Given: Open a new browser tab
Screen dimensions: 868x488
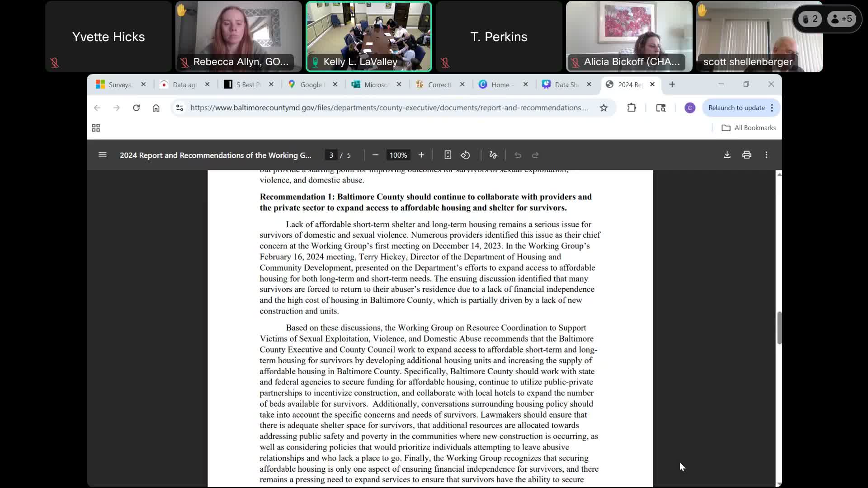Looking at the screenshot, I should coord(672,84).
